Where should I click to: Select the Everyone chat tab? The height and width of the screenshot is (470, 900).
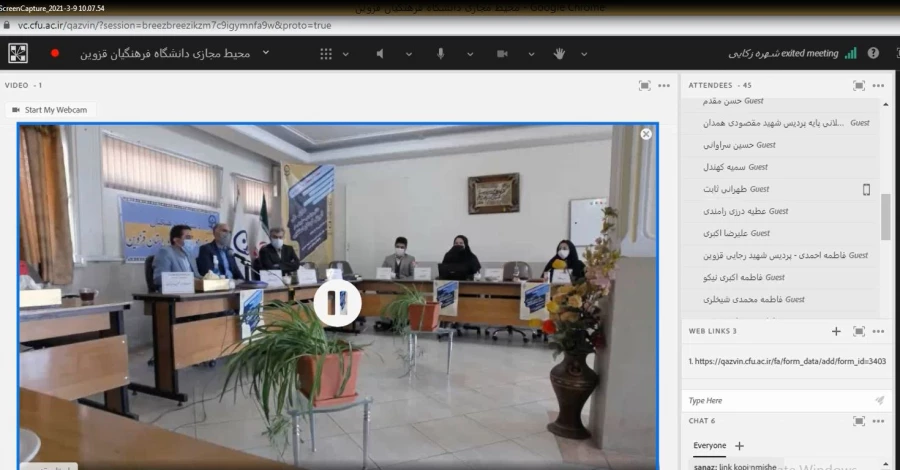(709, 445)
